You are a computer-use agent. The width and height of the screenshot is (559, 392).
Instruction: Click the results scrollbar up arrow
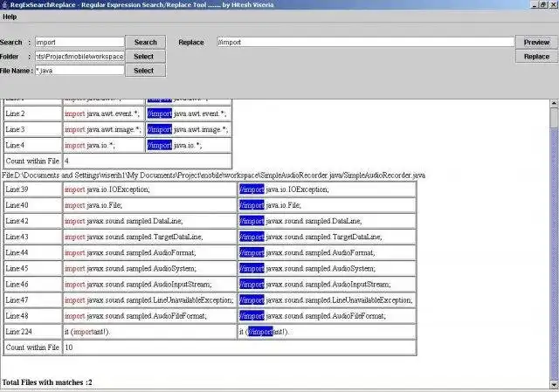[554, 103]
